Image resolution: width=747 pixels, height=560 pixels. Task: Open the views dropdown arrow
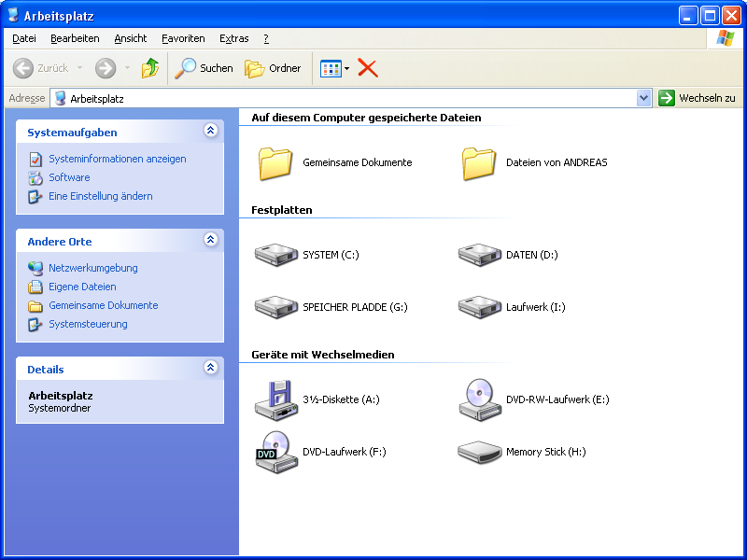(x=346, y=68)
